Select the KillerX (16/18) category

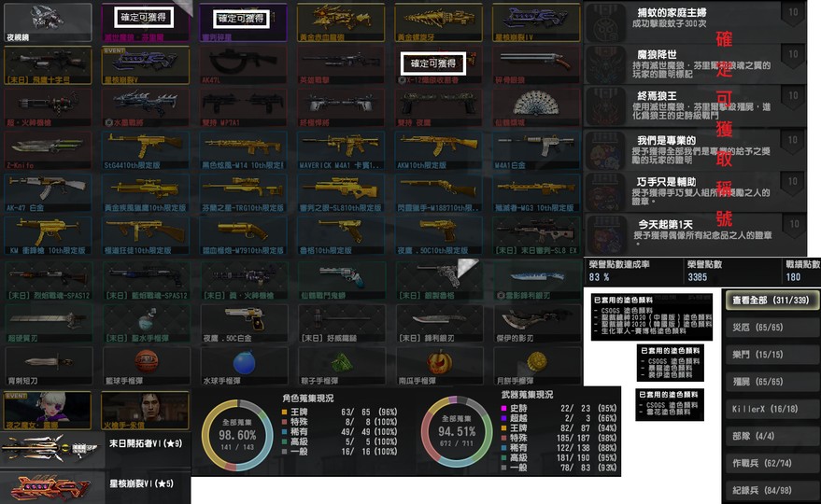click(772, 410)
